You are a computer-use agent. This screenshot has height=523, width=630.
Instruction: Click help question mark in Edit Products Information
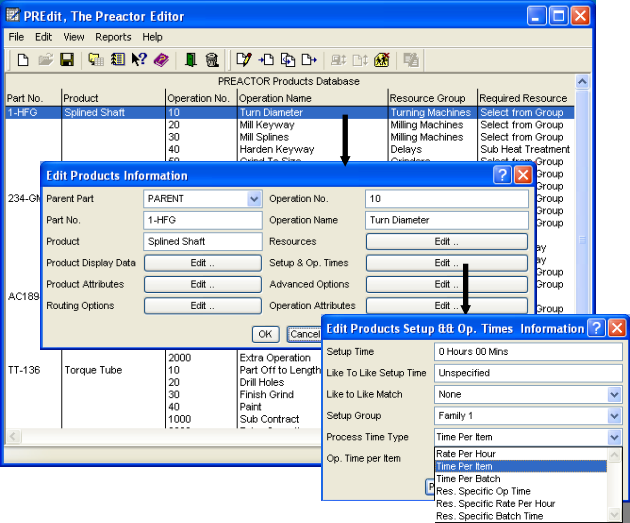coord(502,175)
